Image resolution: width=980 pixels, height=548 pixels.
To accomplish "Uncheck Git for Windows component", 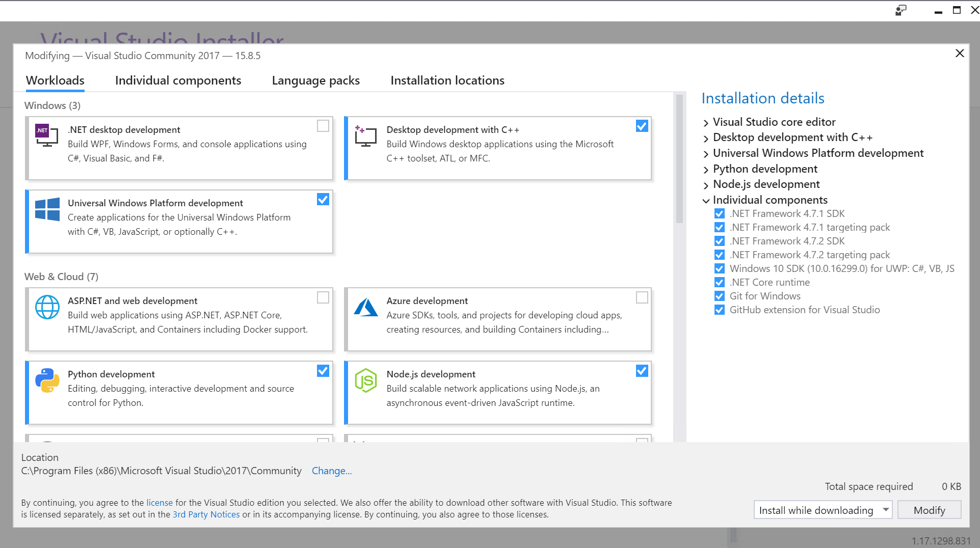I will [720, 296].
